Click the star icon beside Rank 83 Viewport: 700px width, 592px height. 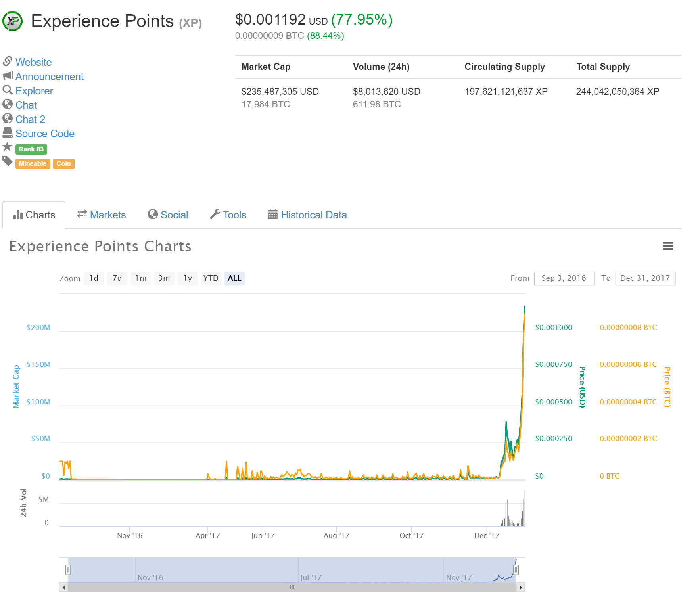7,147
